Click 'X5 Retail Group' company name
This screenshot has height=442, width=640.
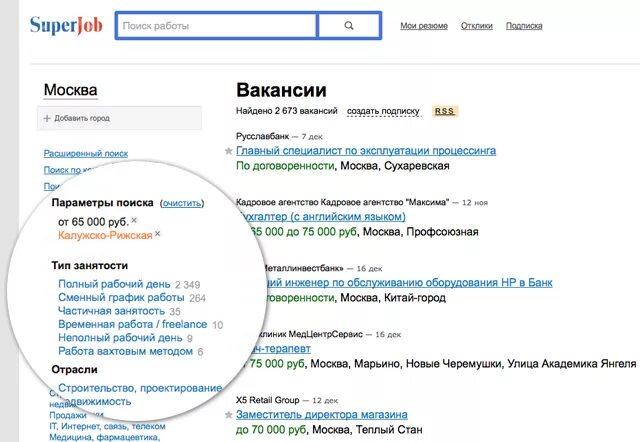pyautogui.click(x=267, y=400)
